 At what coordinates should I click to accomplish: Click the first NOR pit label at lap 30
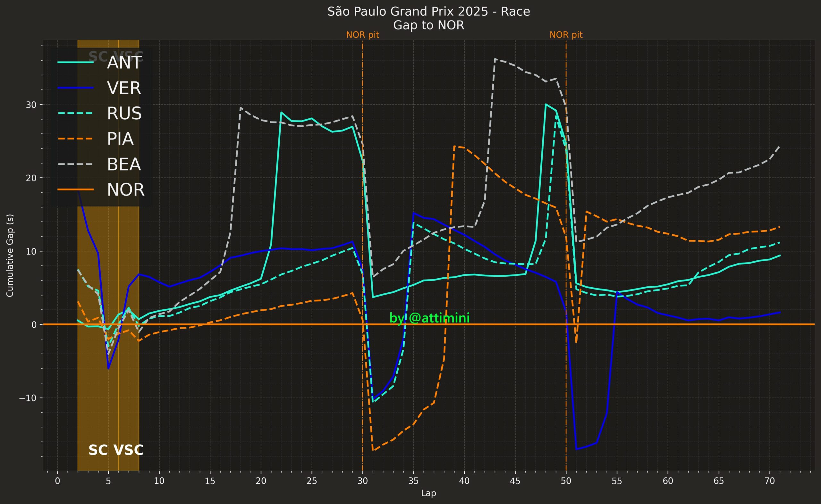(363, 35)
